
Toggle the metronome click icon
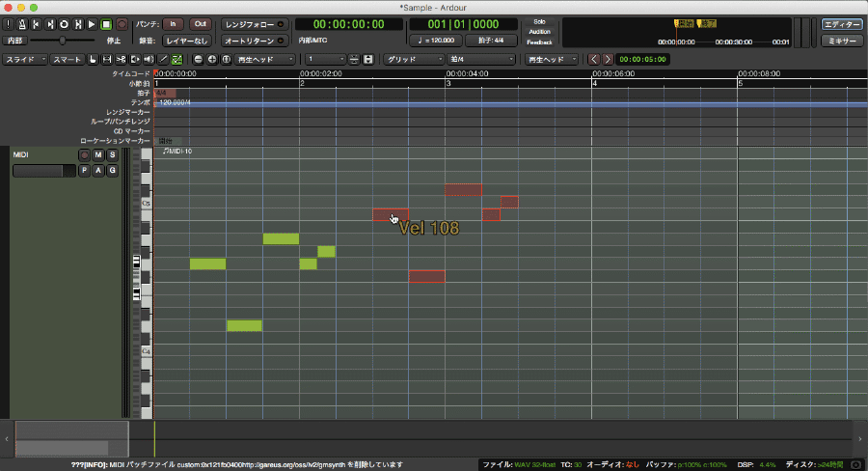pyautogui.click(x=22, y=23)
